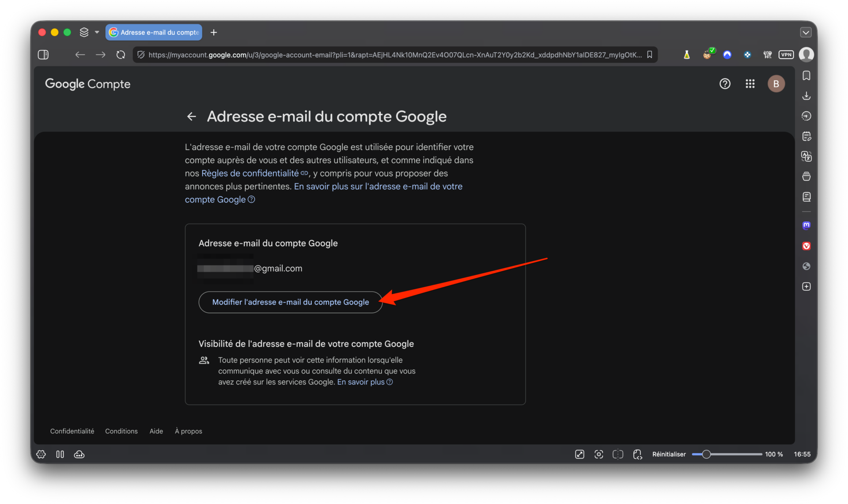The height and width of the screenshot is (504, 848).
Task: Click the fork and map pin extension icon
Action: point(767,55)
